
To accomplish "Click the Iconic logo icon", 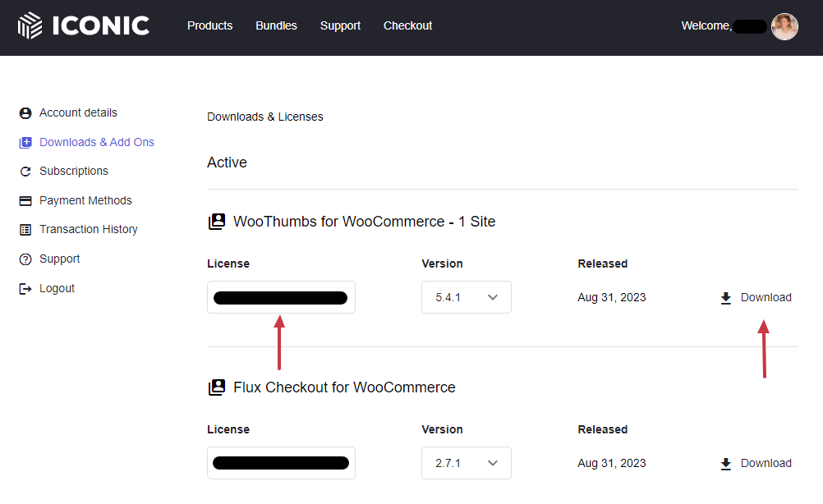I will pos(30,25).
